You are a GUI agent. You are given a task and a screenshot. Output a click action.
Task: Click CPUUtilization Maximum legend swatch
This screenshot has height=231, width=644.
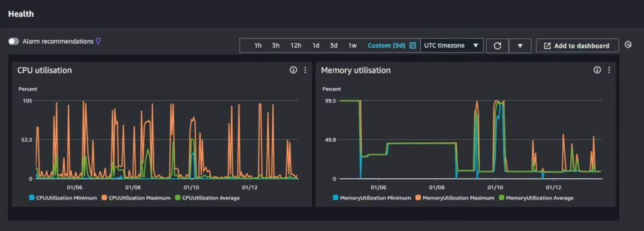click(x=105, y=198)
